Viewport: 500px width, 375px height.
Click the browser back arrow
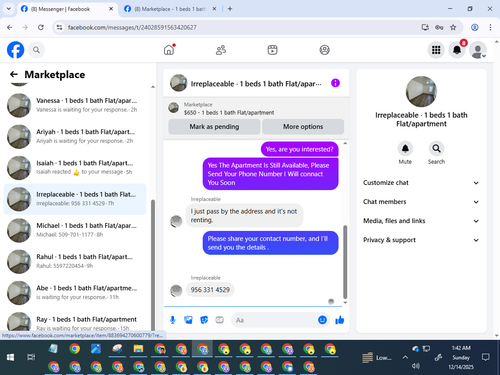[10, 27]
